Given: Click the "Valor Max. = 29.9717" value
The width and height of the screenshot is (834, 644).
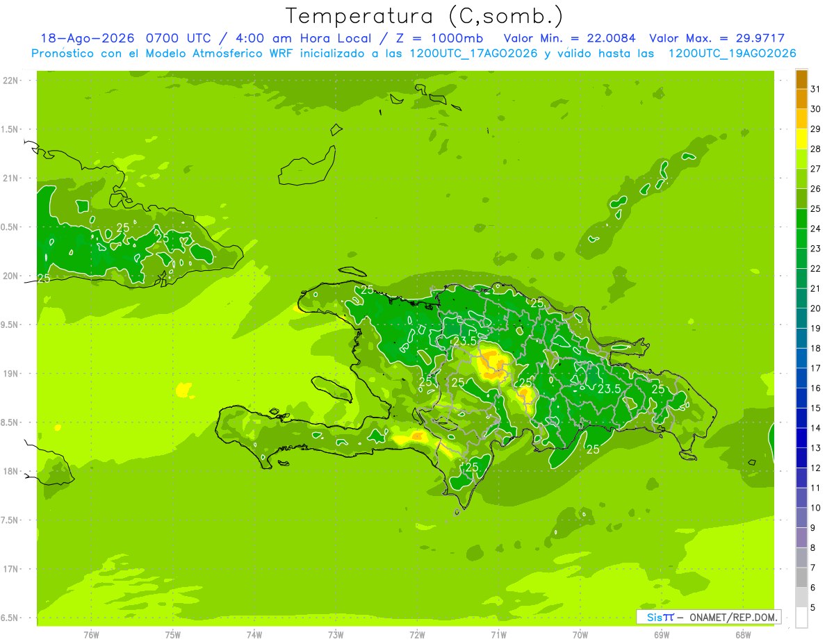Looking at the screenshot, I should pyautogui.click(x=717, y=39).
